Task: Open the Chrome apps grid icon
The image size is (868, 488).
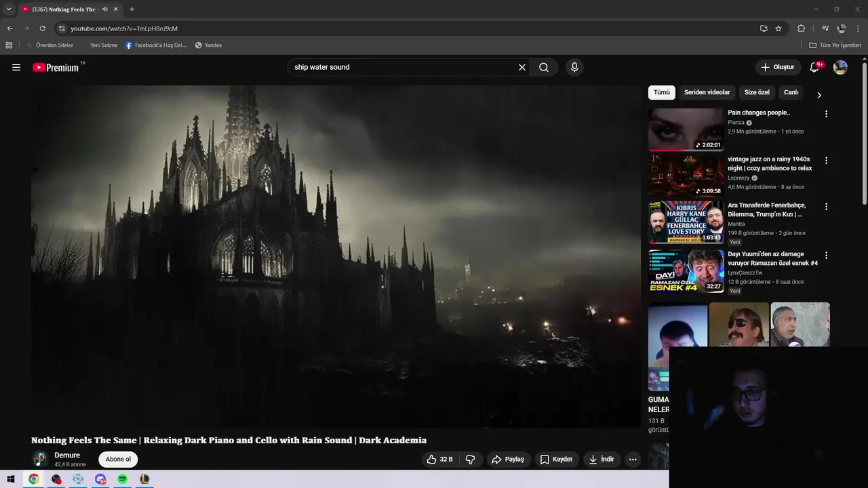Action: pyautogui.click(x=9, y=45)
